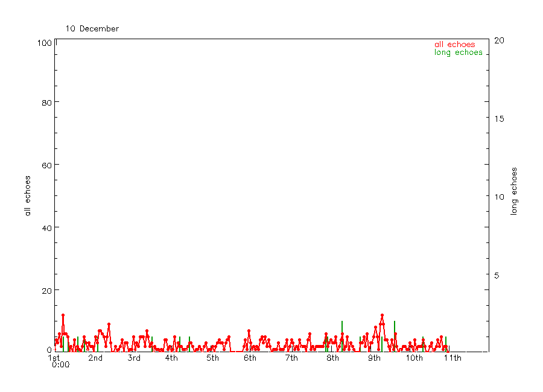Click the '10th' date label
The height and width of the screenshot is (392, 543).
[414, 358]
